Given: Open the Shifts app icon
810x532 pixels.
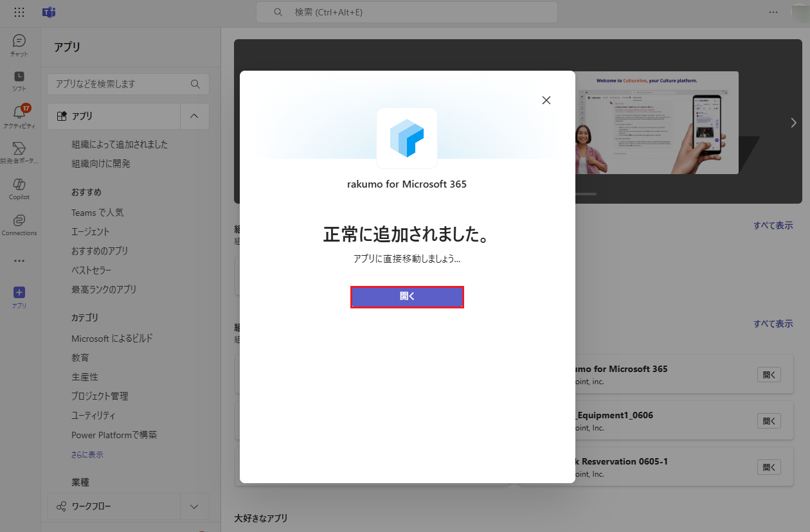Looking at the screenshot, I should [x=19, y=81].
